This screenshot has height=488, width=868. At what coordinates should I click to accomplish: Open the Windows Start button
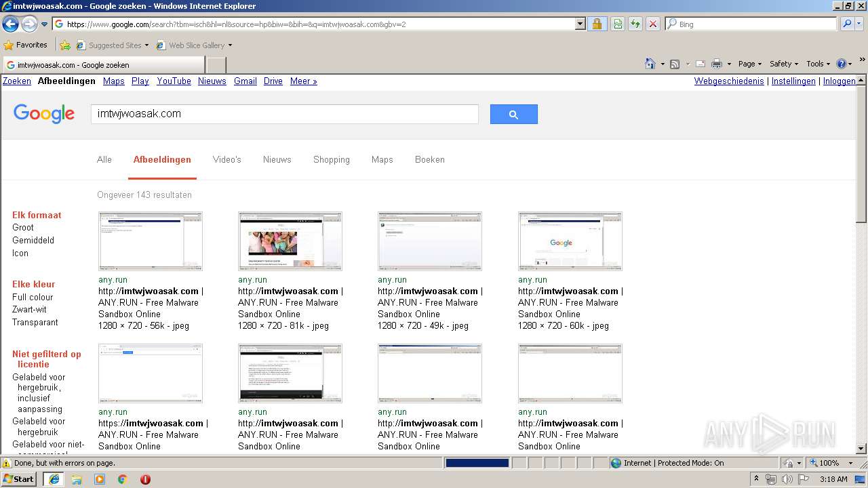point(19,479)
